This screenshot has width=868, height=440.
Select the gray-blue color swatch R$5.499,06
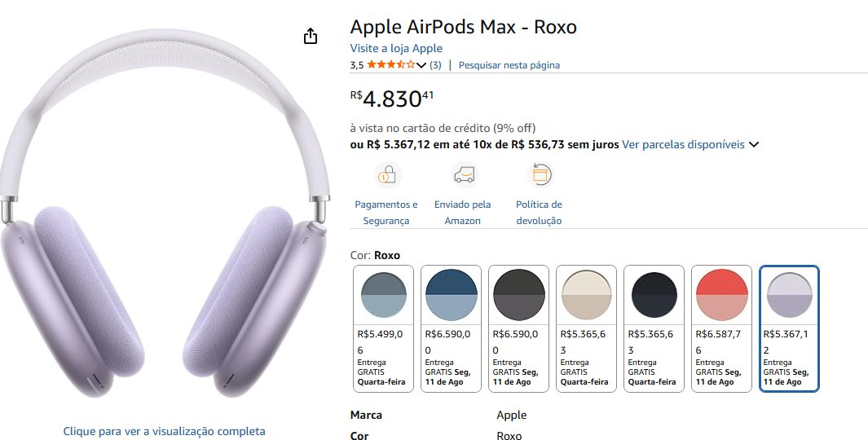[384, 328]
